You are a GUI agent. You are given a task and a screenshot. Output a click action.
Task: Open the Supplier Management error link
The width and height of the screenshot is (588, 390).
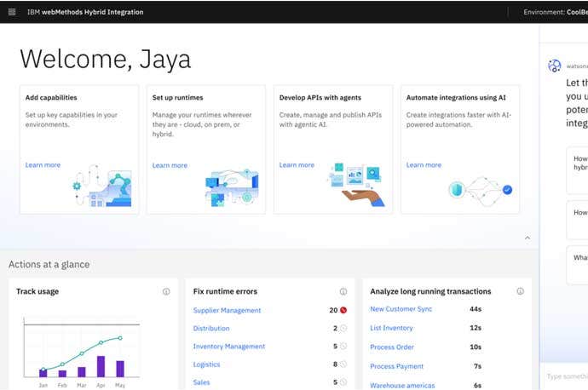pos(227,311)
